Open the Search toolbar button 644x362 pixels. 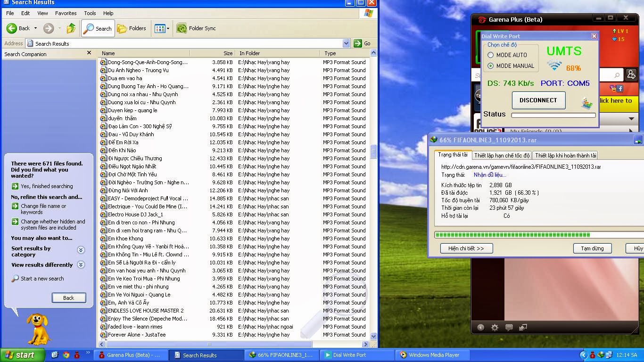point(98,28)
